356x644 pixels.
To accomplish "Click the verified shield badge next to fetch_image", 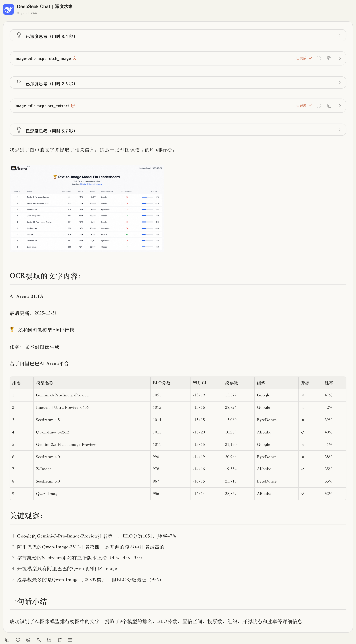I will pos(74,58).
